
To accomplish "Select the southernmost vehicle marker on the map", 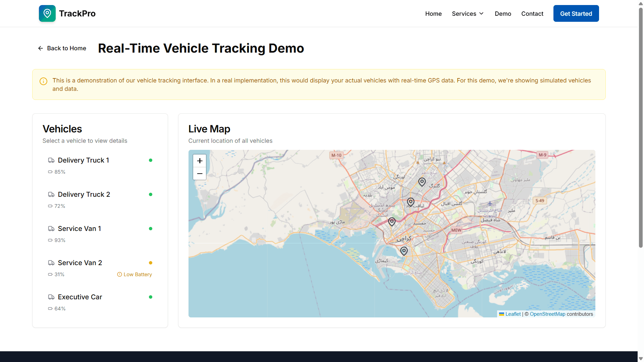I will pyautogui.click(x=404, y=251).
